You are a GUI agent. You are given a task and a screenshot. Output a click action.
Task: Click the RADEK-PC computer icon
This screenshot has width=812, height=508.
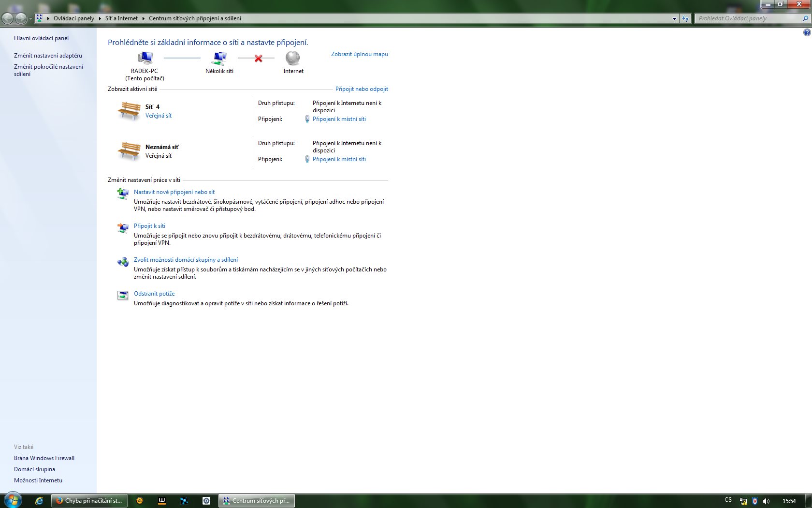145,58
